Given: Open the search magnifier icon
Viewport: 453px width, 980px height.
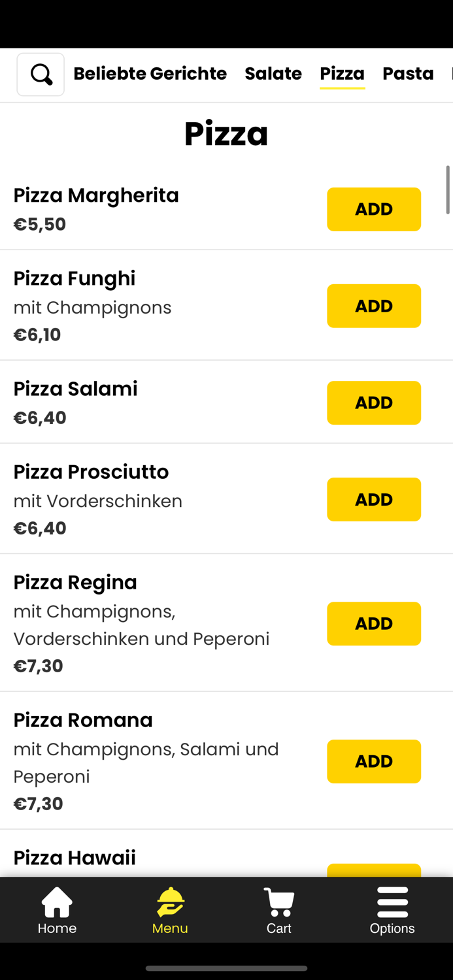Looking at the screenshot, I should pos(41,74).
